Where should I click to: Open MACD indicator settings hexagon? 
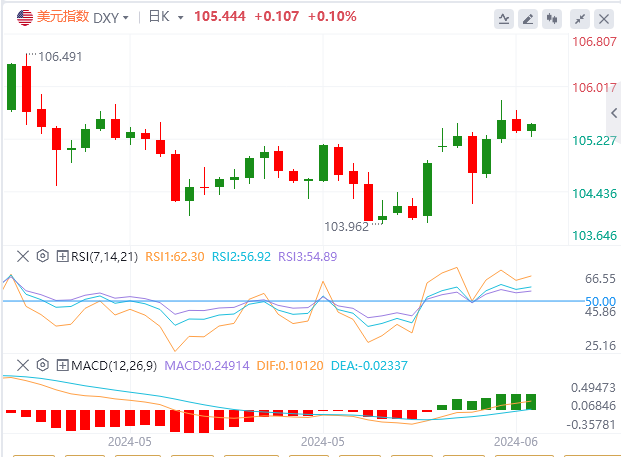pos(42,365)
